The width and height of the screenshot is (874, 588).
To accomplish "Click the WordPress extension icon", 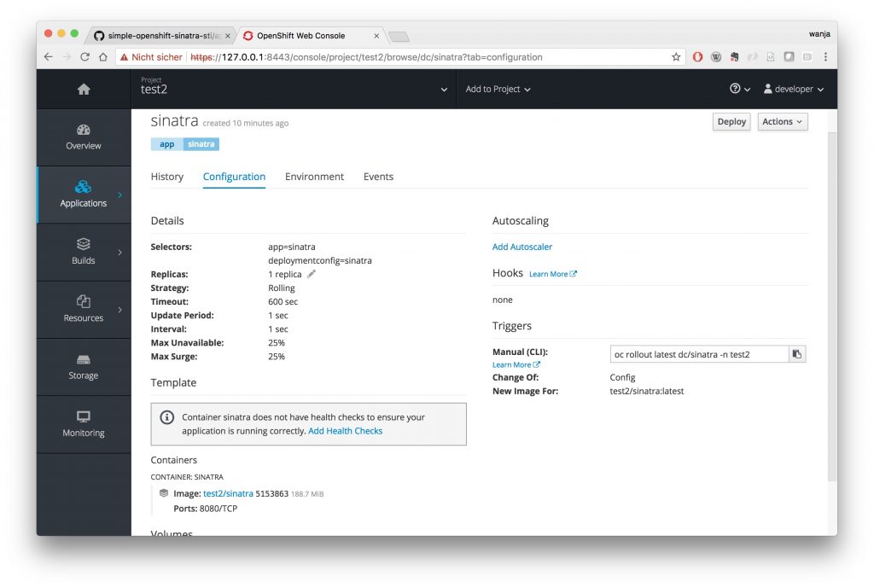I will tap(716, 57).
